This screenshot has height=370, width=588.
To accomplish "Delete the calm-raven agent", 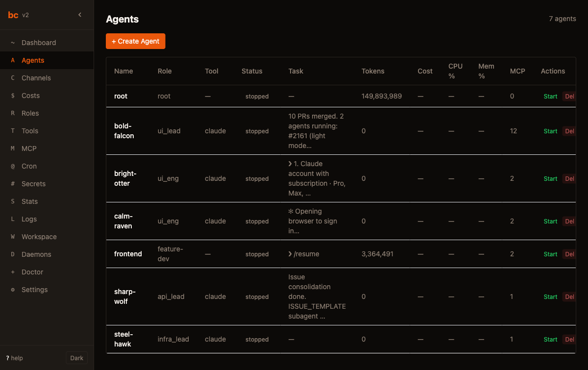I will (569, 222).
